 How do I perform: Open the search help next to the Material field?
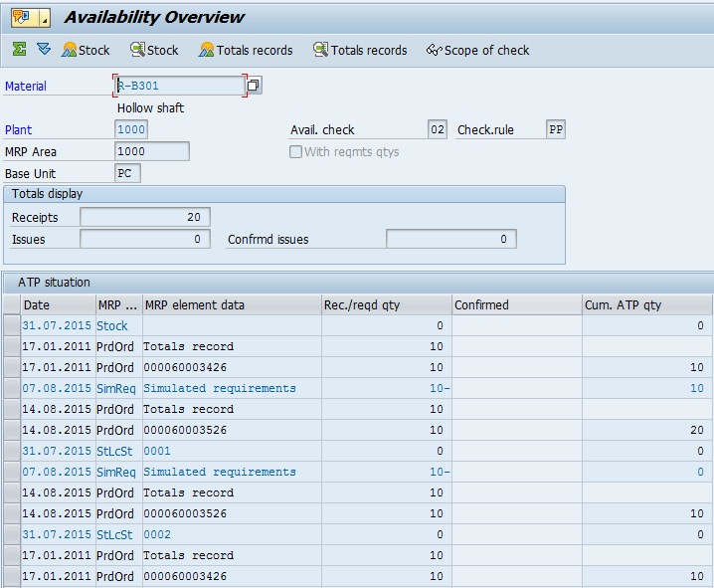click(254, 86)
